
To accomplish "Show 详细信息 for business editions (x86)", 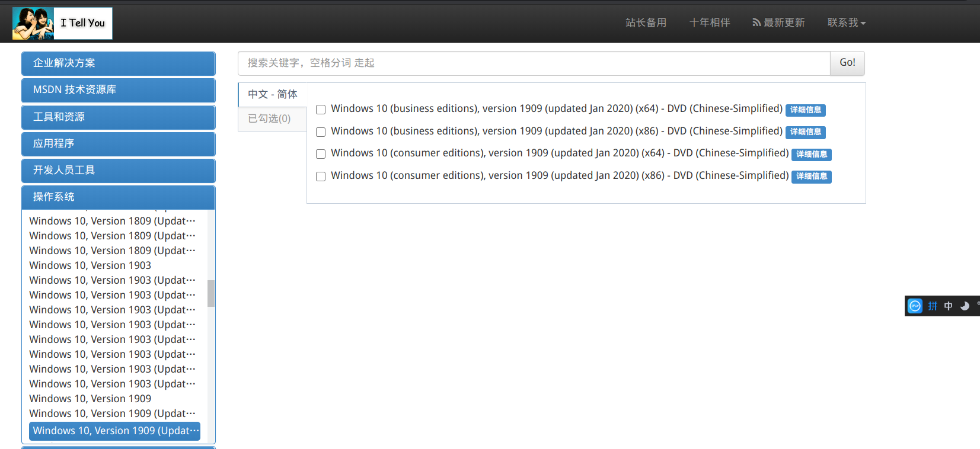I will [x=806, y=132].
